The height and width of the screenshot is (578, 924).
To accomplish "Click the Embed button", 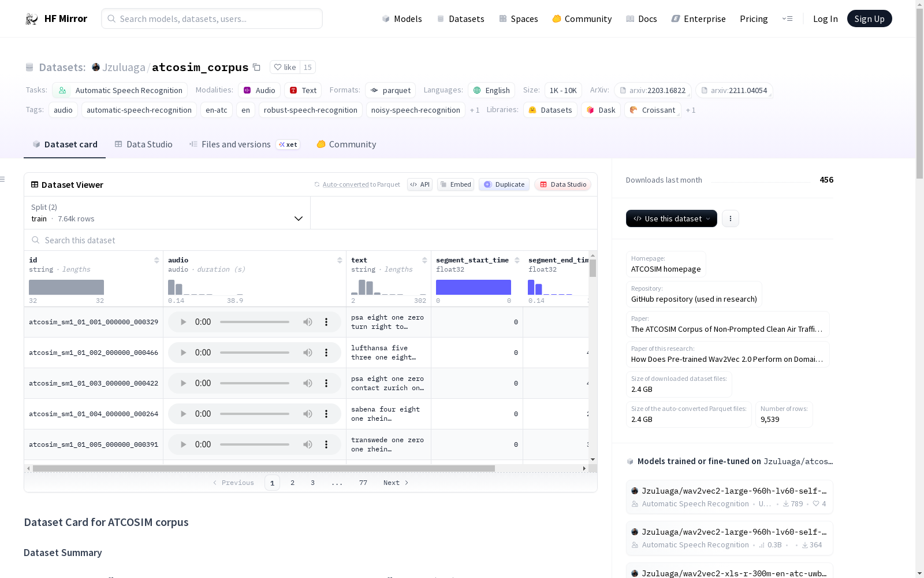I will click(454, 184).
